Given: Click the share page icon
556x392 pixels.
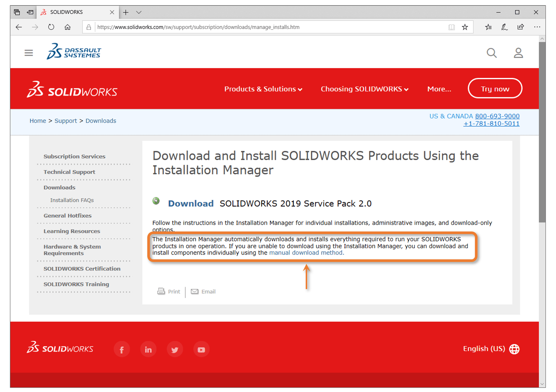Looking at the screenshot, I should (x=521, y=27).
